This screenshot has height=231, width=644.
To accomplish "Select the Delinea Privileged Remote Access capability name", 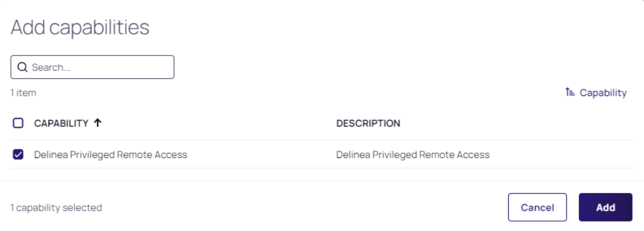I will pos(111,155).
